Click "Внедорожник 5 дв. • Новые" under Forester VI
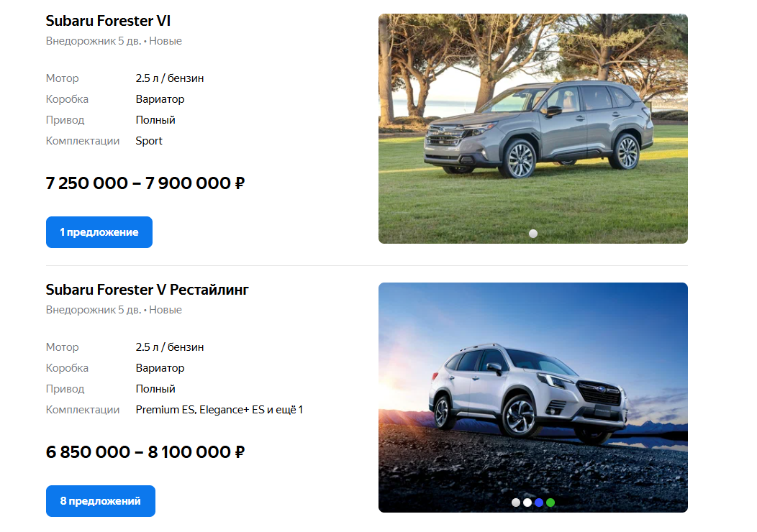This screenshot has height=532, width=757. [x=114, y=41]
